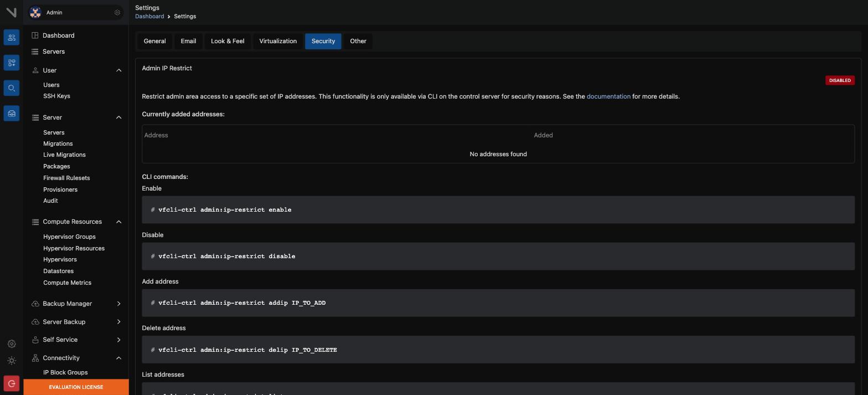Click the Evaluation License banner
The image size is (868, 395).
(x=76, y=387)
